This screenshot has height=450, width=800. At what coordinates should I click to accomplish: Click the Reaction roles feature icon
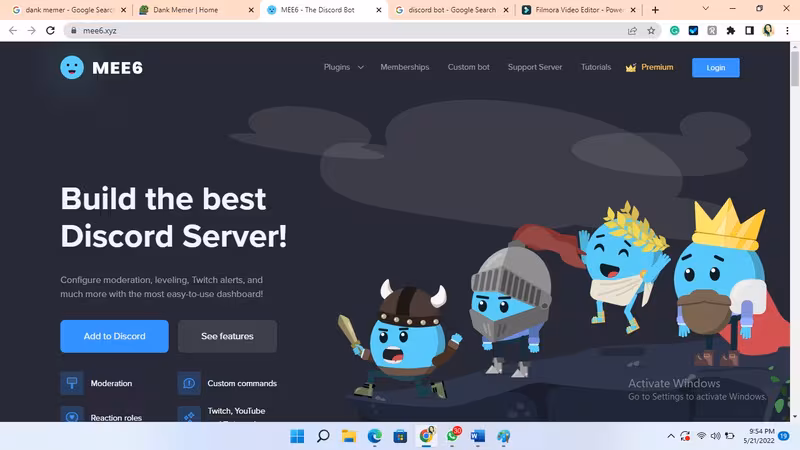[x=72, y=414]
